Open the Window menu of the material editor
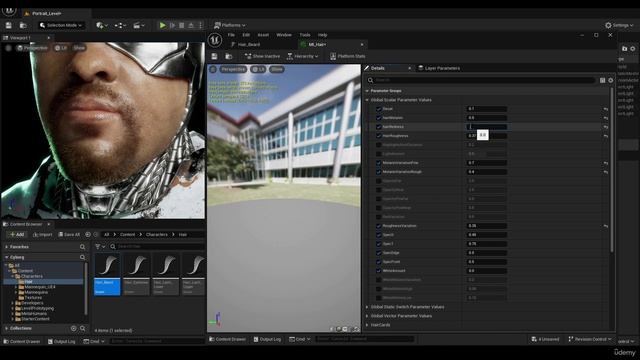This screenshot has height=360, width=640. click(284, 35)
